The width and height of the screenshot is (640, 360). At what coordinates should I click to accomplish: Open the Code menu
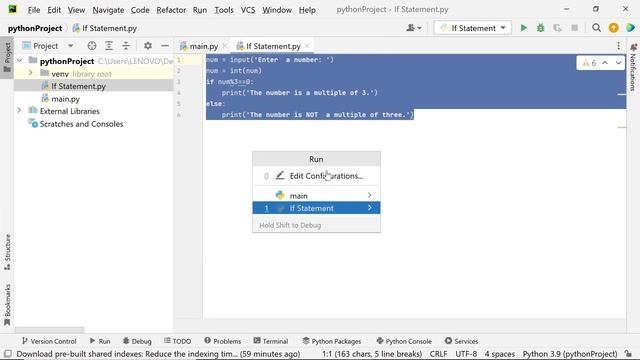pyautogui.click(x=140, y=9)
